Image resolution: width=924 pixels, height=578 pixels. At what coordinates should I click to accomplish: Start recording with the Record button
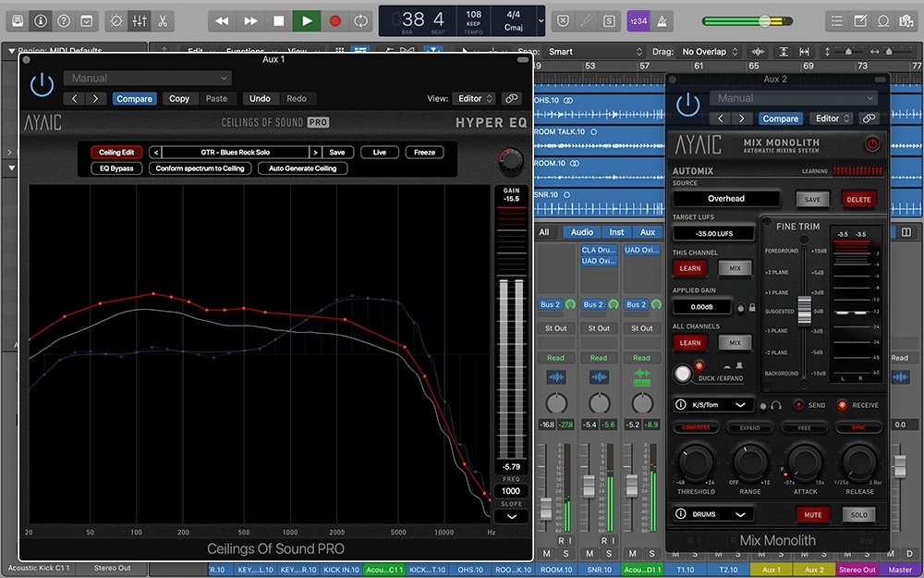[x=334, y=21]
